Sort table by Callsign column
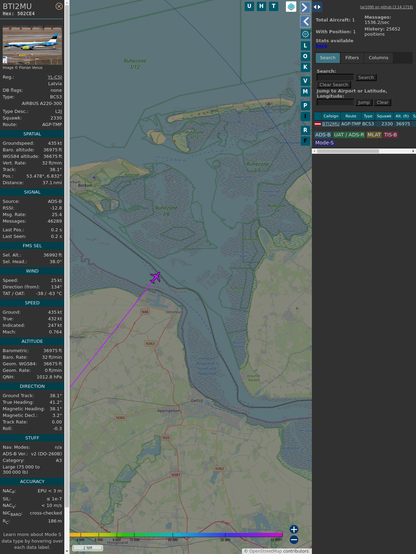Viewport: 416px width, 554px height. tap(331, 116)
